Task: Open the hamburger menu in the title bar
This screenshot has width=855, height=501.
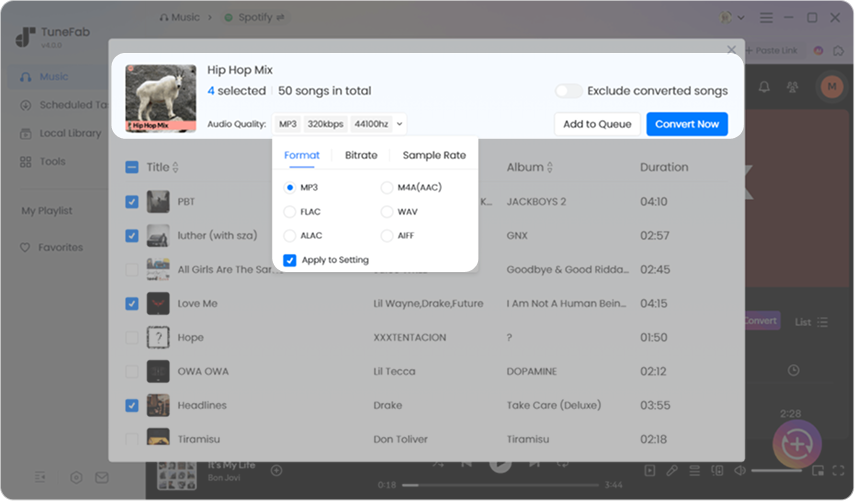Action: coord(766,17)
